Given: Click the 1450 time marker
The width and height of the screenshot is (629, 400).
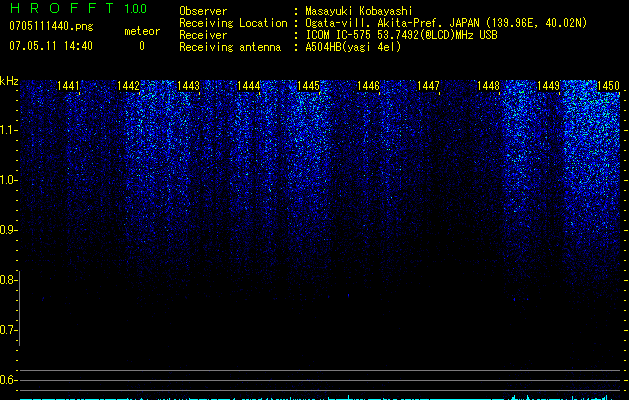Looking at the screenshot, I should click(608, 86).
